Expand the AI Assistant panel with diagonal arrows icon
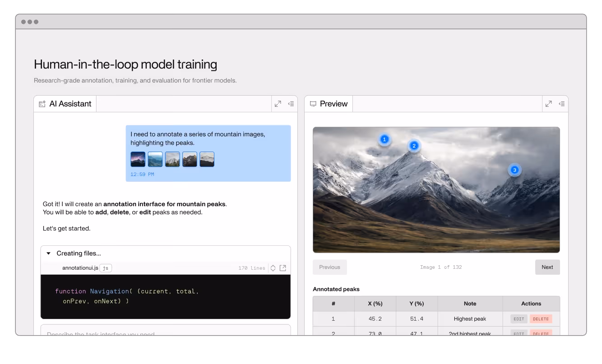602x364 pixels. 278,103
